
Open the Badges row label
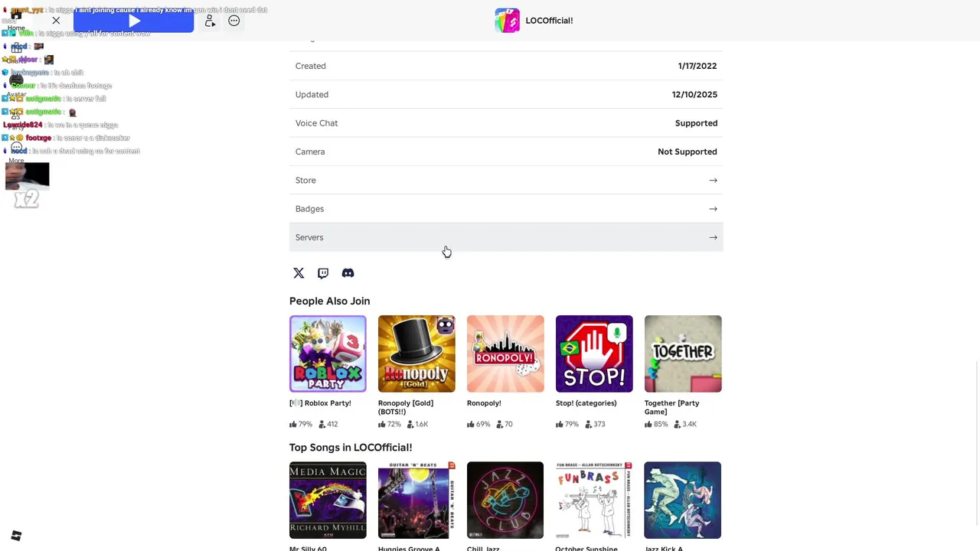(309, 209)
